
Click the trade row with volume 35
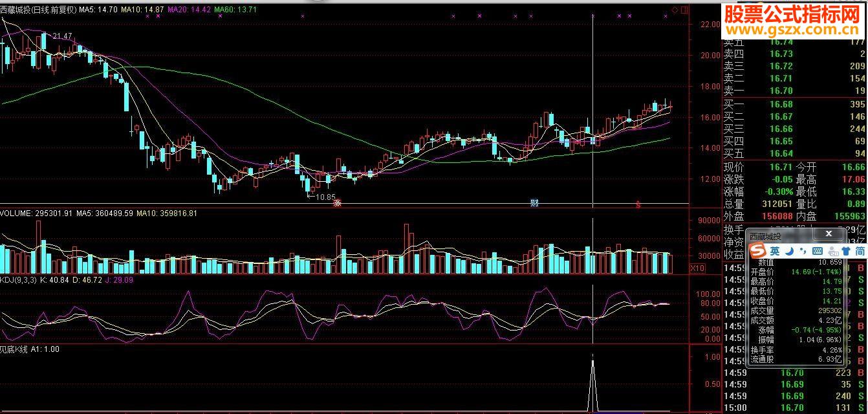point(795,384)
